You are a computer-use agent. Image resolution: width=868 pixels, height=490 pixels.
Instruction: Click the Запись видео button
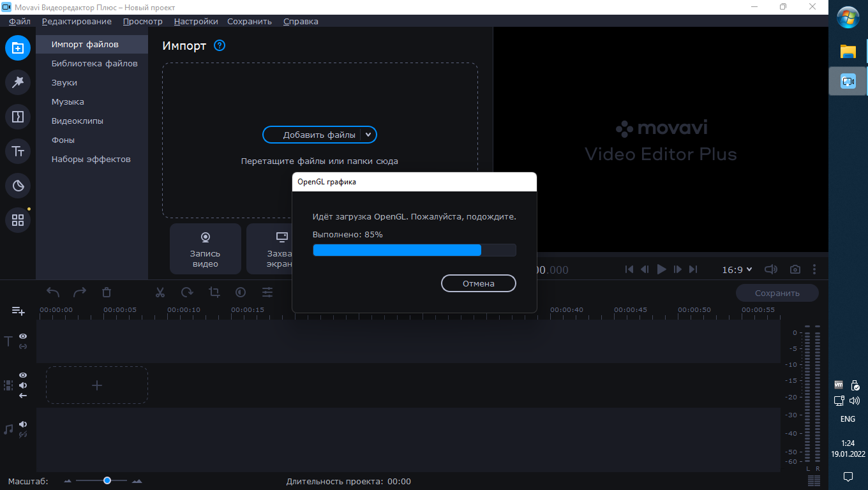coord(205,249)
